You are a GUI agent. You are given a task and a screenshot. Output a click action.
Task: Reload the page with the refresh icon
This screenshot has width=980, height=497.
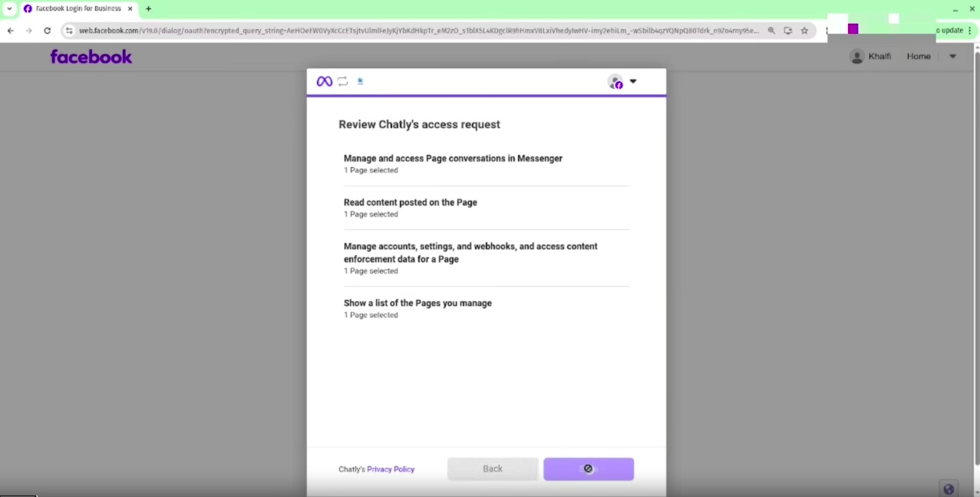click(x=47, y=31)
